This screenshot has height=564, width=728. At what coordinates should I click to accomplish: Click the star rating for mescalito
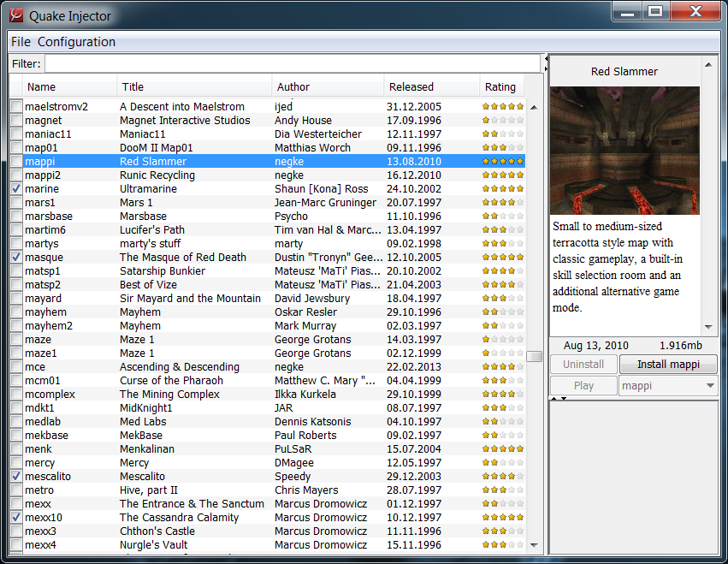click(503, 476)
